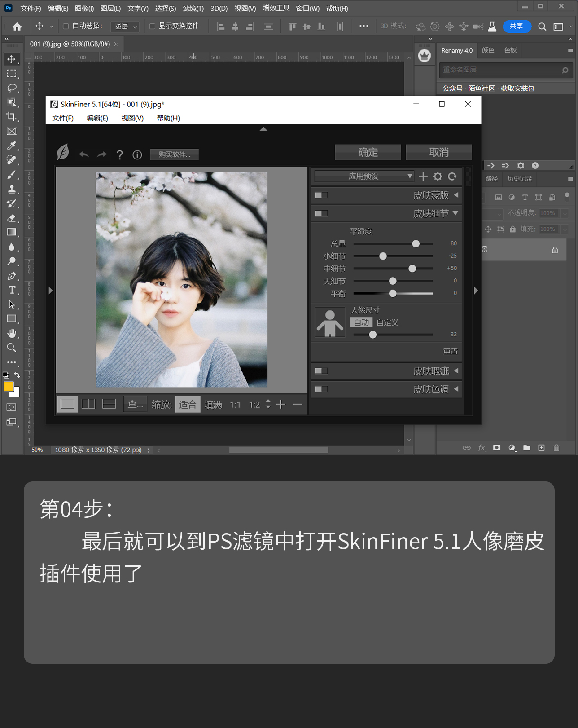This screenshot has height=728, width=578.
Task: Select the Gradient tool
Action: 11,232
